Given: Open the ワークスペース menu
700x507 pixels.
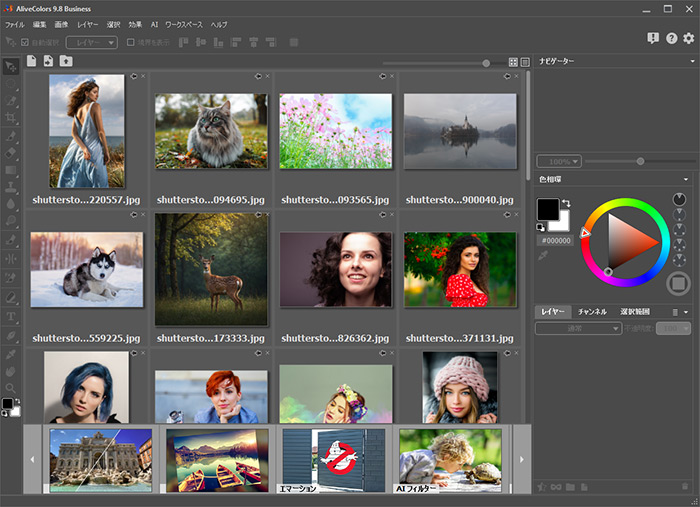Looking at the screenshot, I should point(184,25).
